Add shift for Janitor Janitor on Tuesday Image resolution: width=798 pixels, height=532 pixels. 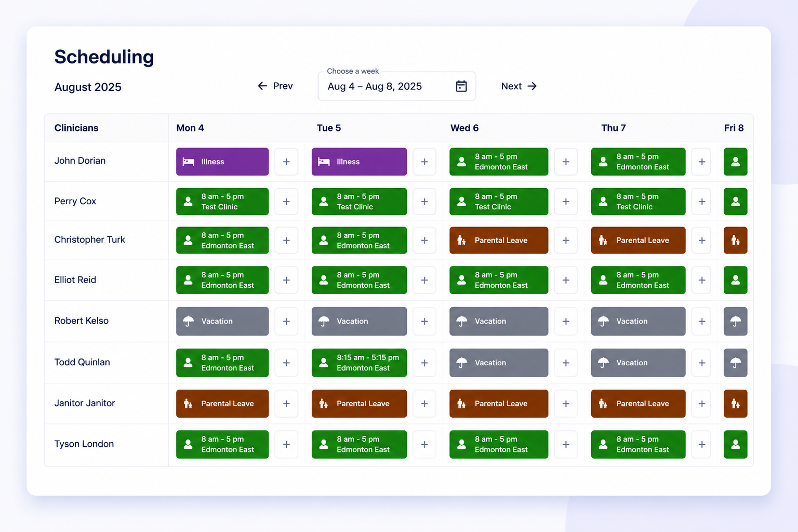point(424,404)
